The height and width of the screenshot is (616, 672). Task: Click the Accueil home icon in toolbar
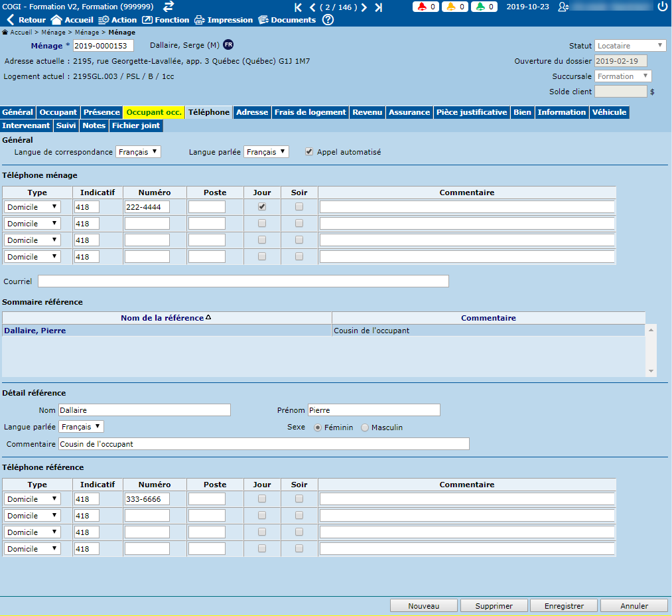click(56, 20)
